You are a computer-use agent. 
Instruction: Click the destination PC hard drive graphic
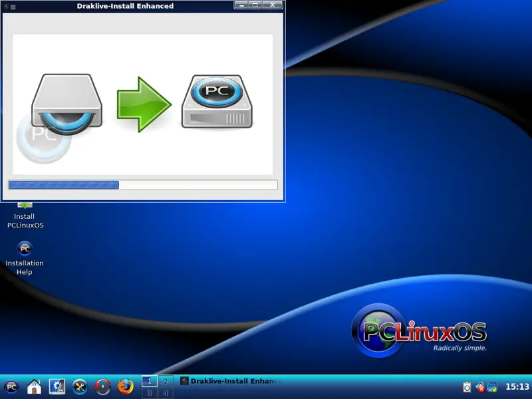217,102
